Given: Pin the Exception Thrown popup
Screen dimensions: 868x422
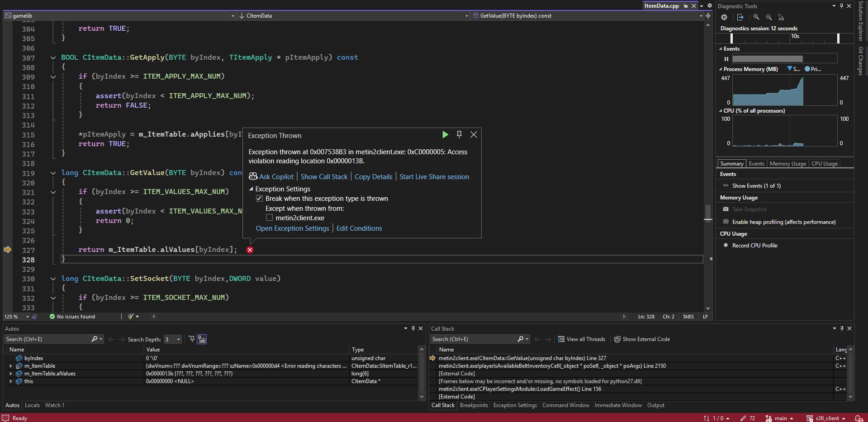Looking at the screenshot, I should pyautogui.click(x=459, y=134).
